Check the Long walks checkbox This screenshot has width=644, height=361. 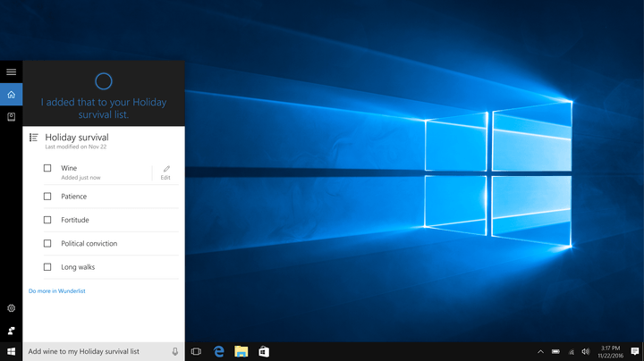click(x=47, y=267)
